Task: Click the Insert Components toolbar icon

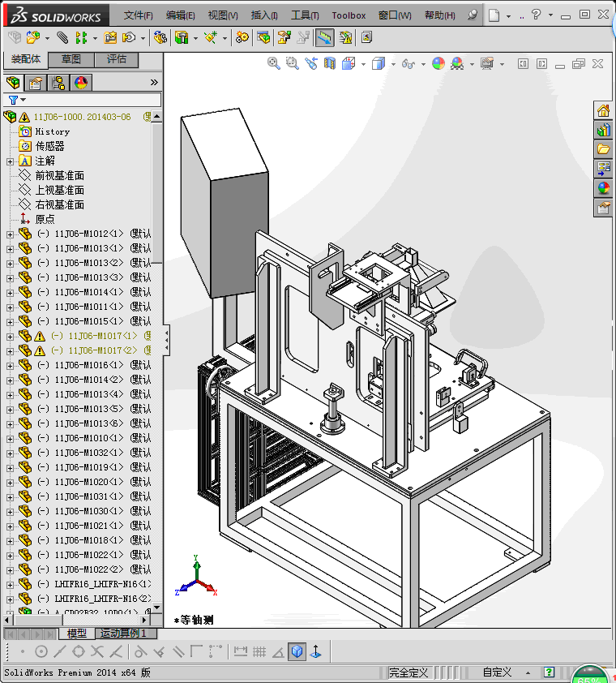Action: click(33, 37)
